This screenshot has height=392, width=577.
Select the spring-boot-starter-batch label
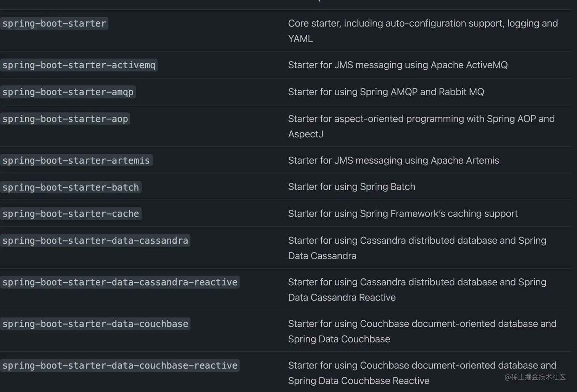click(x=71, y=187)
